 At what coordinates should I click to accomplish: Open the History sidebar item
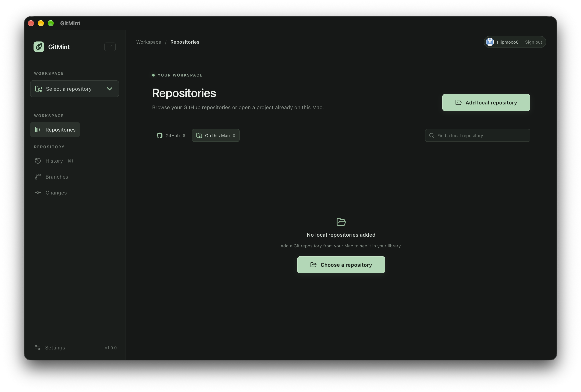pos(54,161)
